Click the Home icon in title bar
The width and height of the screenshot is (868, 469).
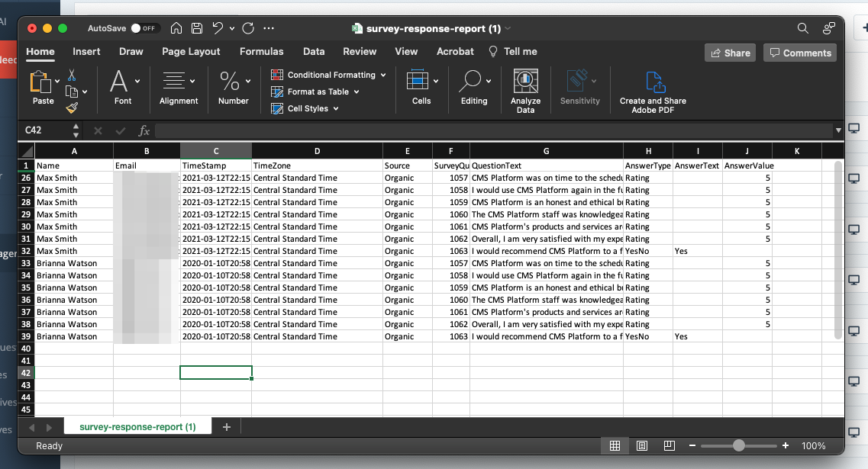(176, 28)
